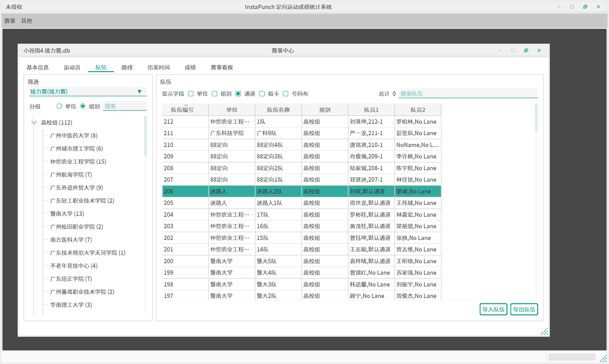Select the 单位 grouping radio button
The height and width of the screenshot is (364, 609).
point(59,106)
